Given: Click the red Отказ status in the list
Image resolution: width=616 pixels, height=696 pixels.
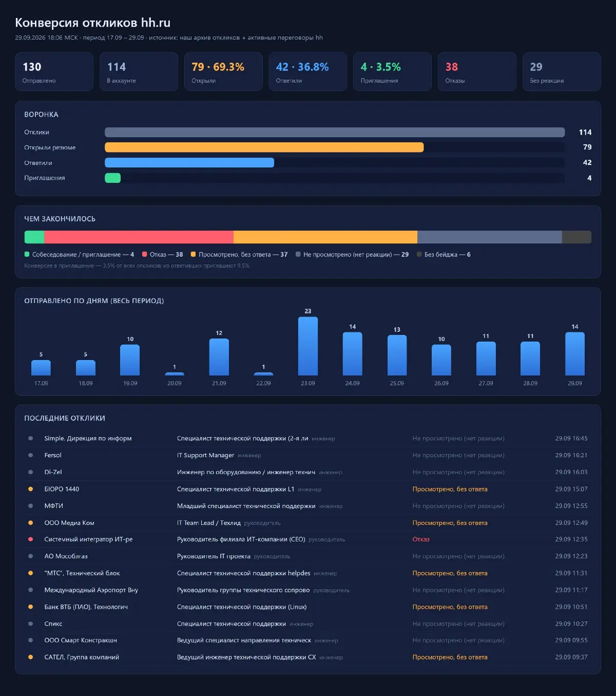Looking at the screenshot, I should tap(421, 539).
